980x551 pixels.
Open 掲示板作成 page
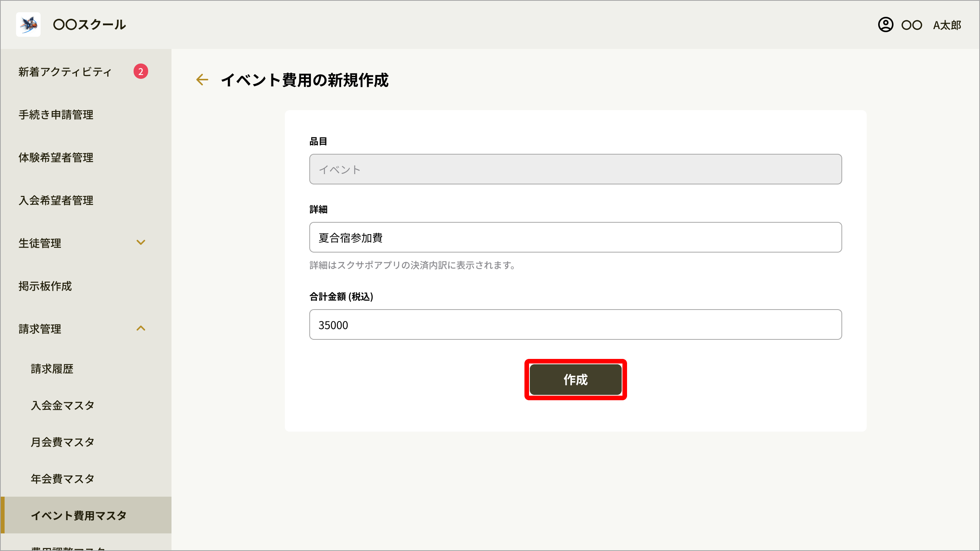point(45,286)
